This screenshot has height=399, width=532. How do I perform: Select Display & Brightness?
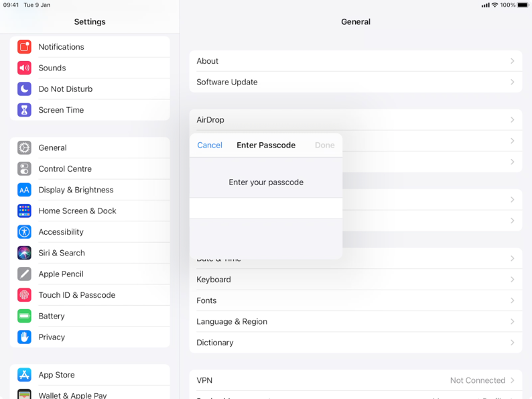[90, 190]
